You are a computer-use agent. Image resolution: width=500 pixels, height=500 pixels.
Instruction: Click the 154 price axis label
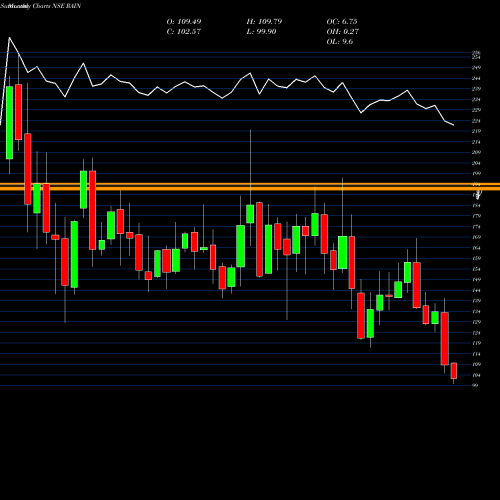[x=476, y=269]
